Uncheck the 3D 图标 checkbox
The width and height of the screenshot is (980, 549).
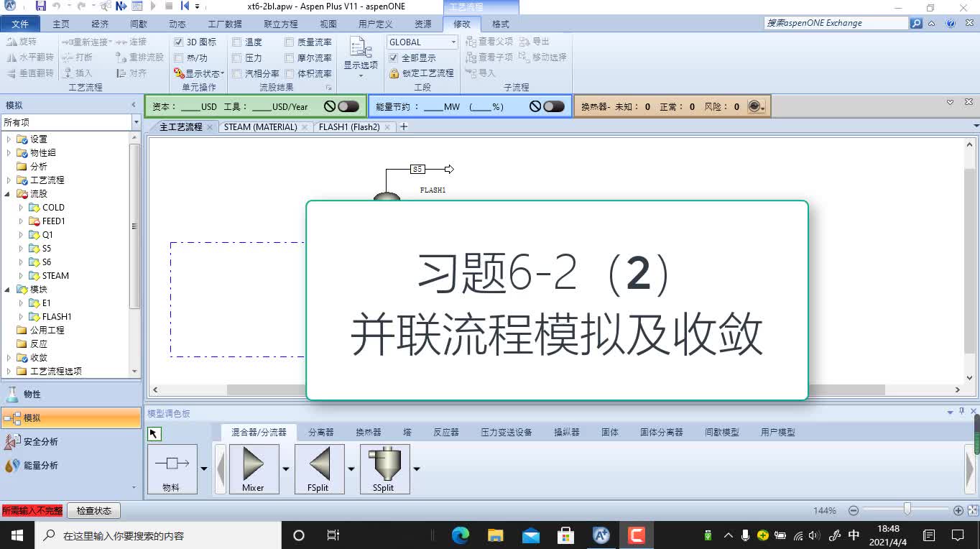(180, 42)
